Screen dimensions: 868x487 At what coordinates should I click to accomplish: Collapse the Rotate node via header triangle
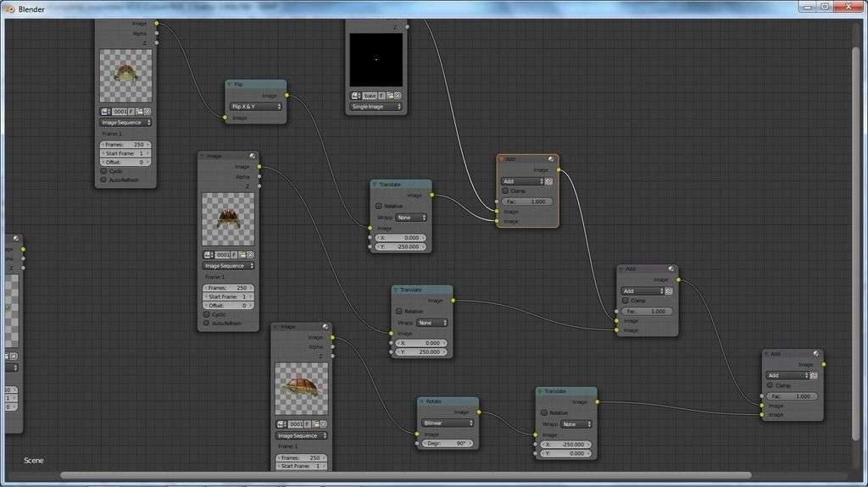pyautogui.click(x=421, y=401)
